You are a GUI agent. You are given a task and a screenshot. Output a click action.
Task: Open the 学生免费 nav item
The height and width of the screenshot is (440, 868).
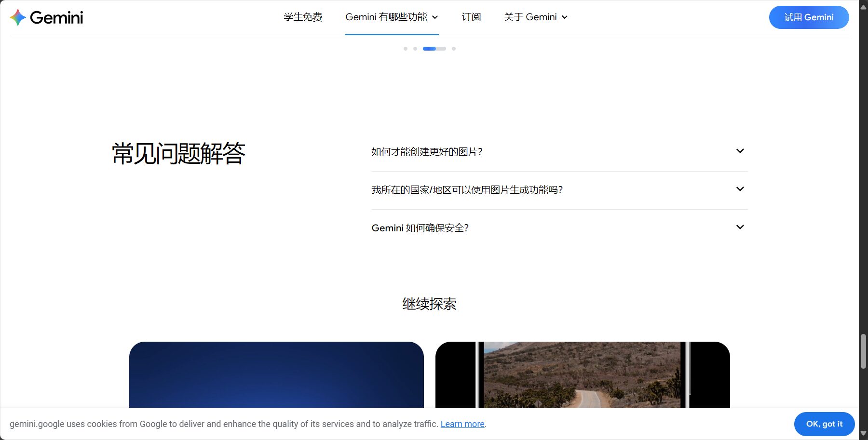303,17
